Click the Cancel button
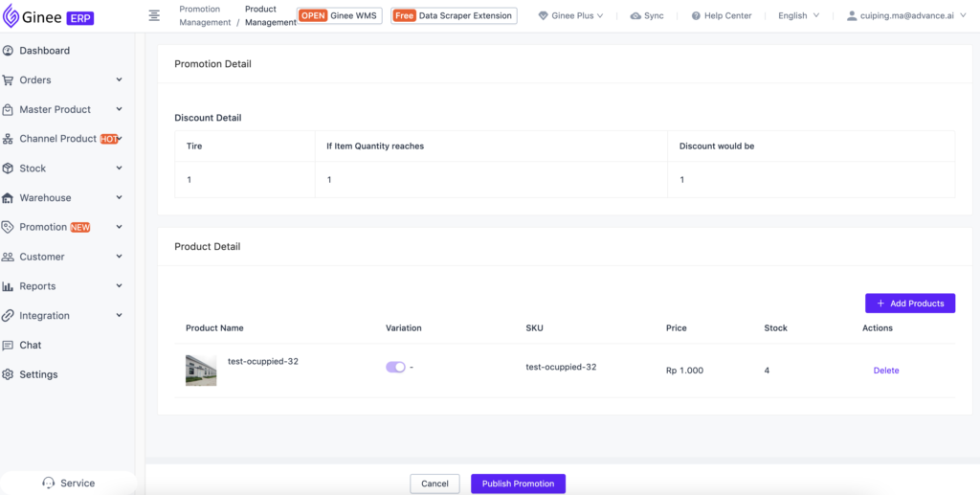The height and width of the screenshot is (495, 980). click(435, 484)
